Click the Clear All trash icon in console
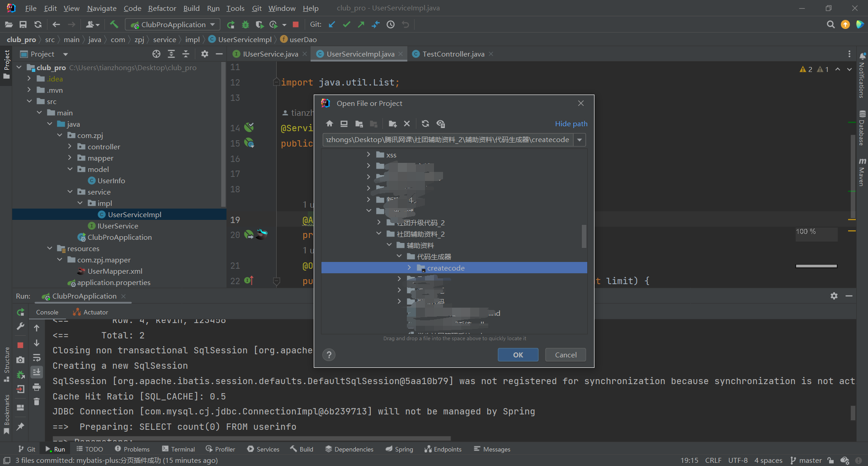 (37, 402)
